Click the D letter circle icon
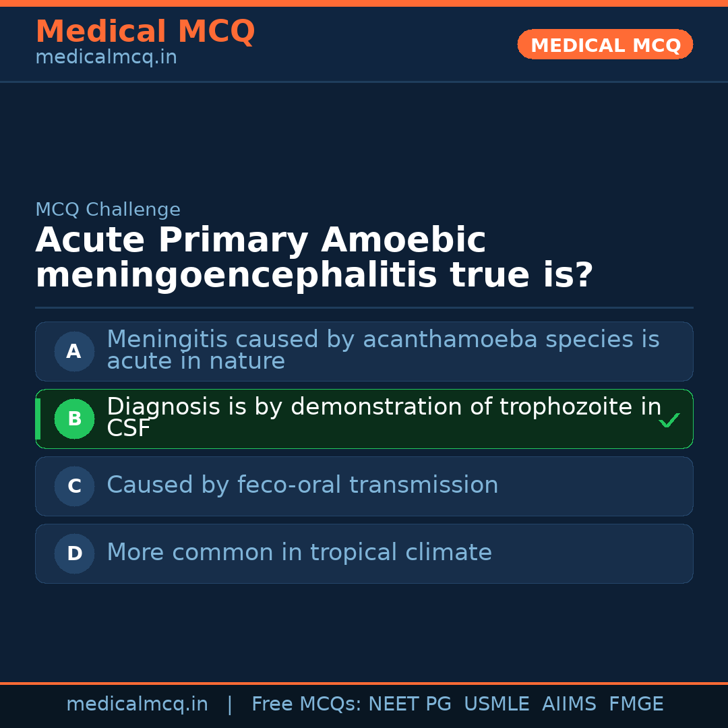Screen dimensions: 728x728 point(74,553)
